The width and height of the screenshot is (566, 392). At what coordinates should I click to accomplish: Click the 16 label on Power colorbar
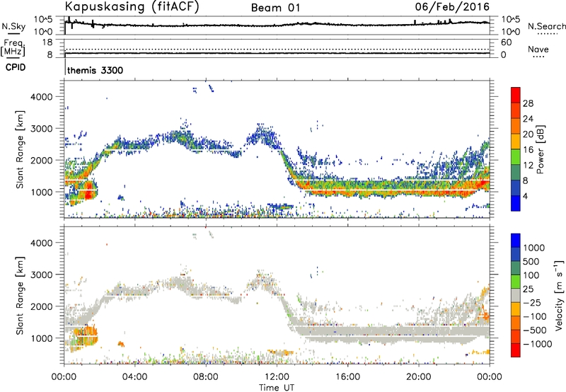(528, 150)
